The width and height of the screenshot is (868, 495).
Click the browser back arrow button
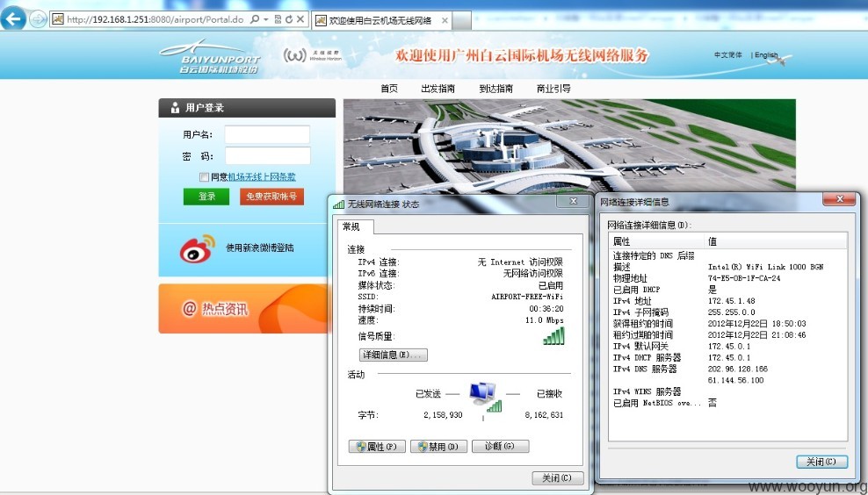coord(13,18)
